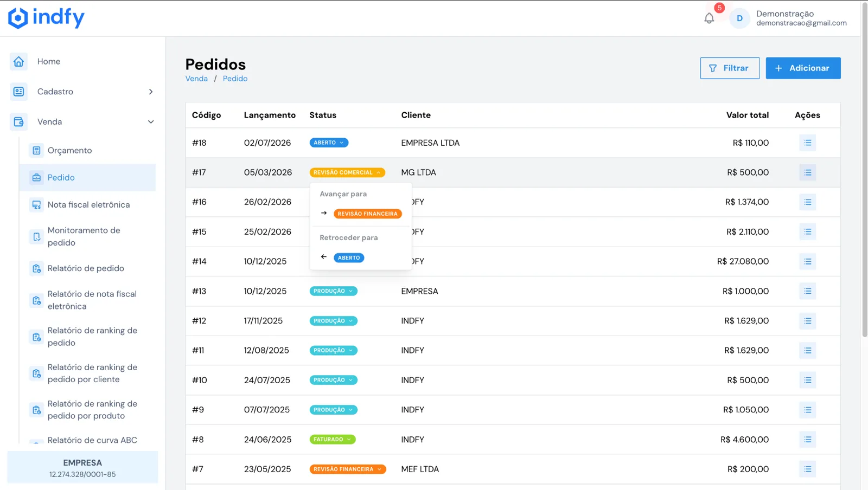
Task: Open Nota fiscal eletrônica page
Action: pos(88,204)
